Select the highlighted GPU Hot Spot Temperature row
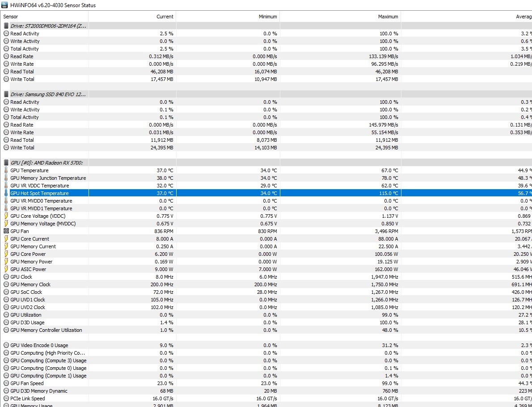 click(x=40, y=193)
